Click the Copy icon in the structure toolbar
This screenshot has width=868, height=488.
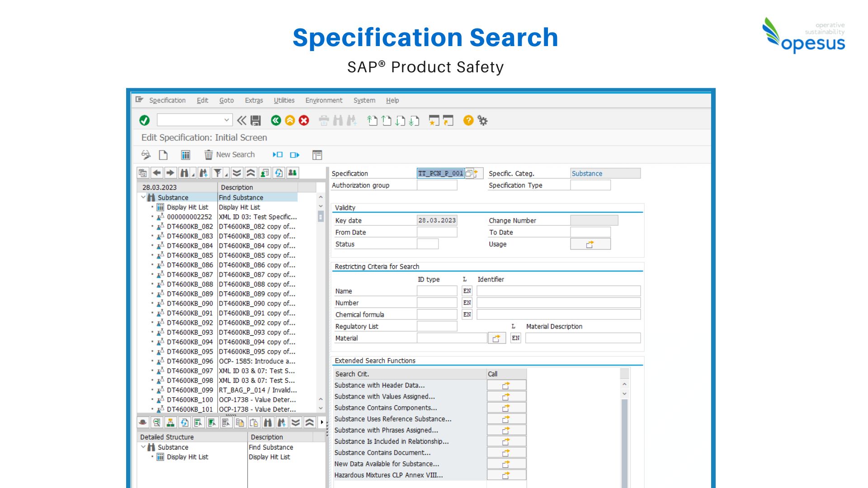(x=239, y=422)
